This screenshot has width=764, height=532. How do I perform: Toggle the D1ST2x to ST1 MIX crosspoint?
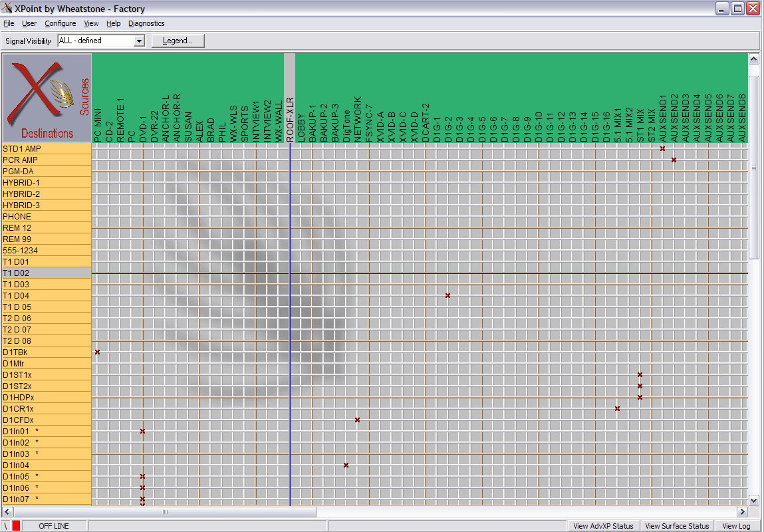pos(640,386)
